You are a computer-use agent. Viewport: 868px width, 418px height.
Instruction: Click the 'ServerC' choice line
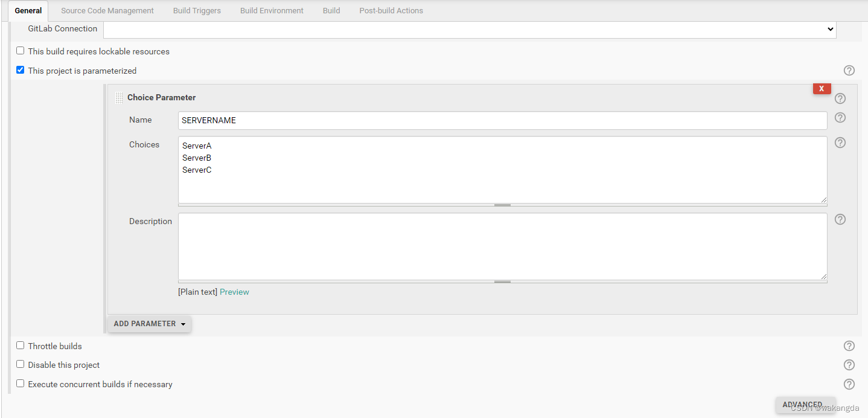[x=197, y=170]
